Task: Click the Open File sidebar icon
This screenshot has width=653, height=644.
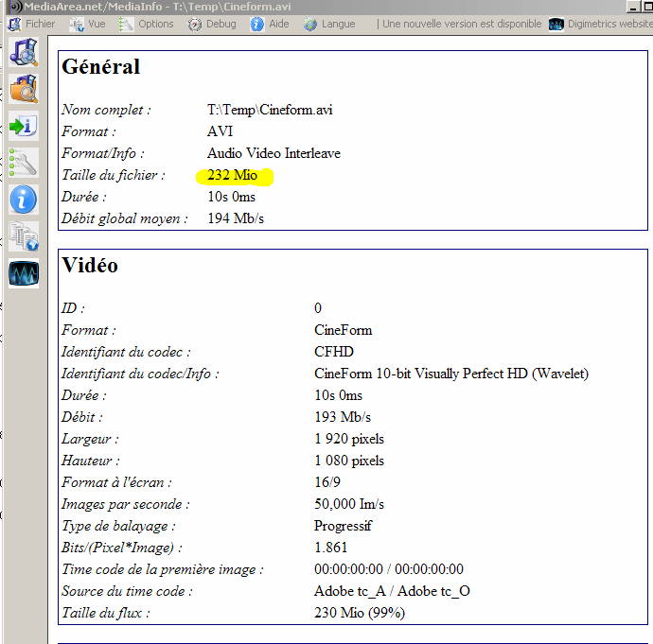Action: point(24,52)
